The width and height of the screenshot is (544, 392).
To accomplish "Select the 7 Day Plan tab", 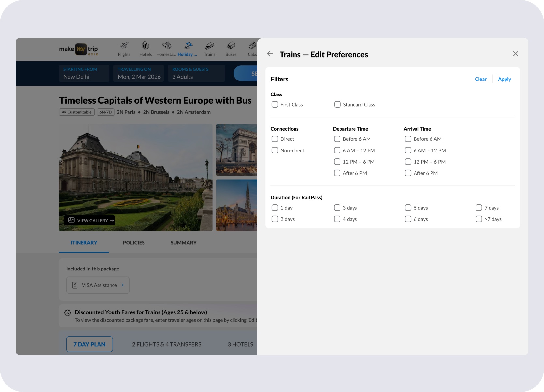I will 89,344.
